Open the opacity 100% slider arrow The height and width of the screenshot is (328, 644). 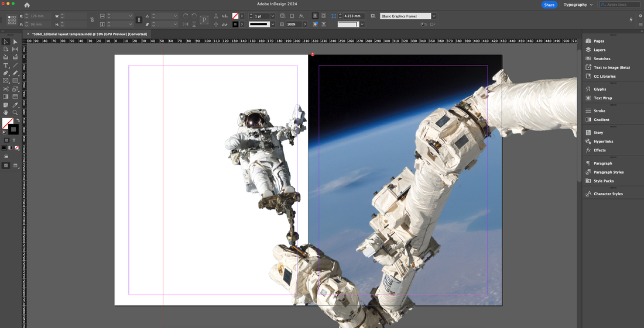(x=305, y=24)
